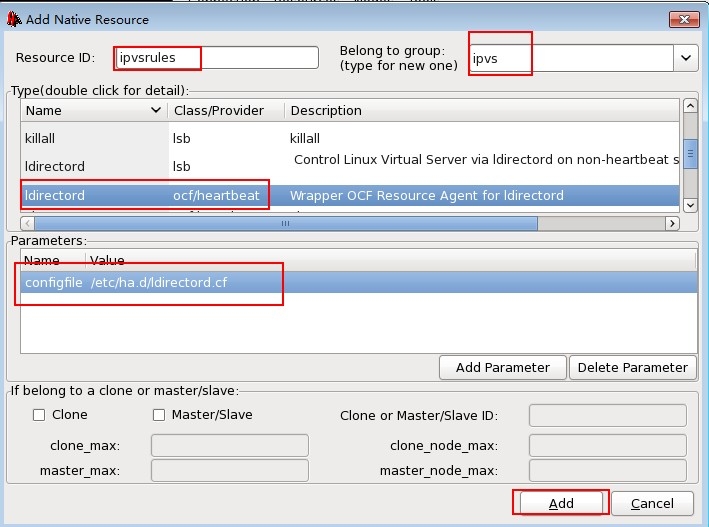
Task: Click the horizontal scroll left arrow
Action: click(28, 223)
